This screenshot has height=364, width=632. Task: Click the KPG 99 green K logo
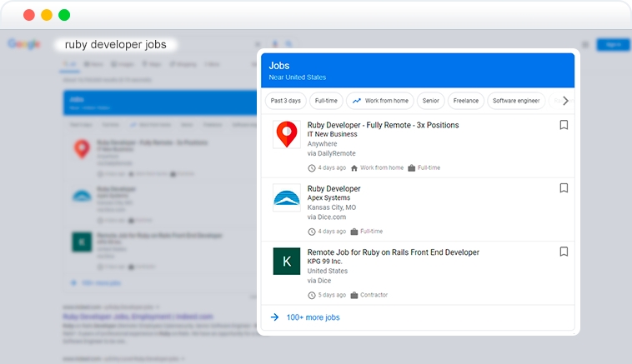287,262
